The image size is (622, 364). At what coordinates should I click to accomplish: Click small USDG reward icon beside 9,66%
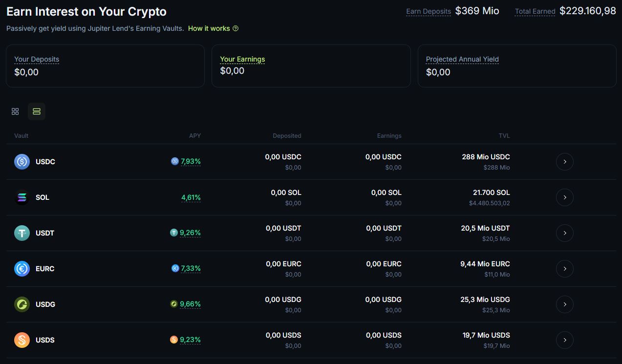(x=174, y=304)
